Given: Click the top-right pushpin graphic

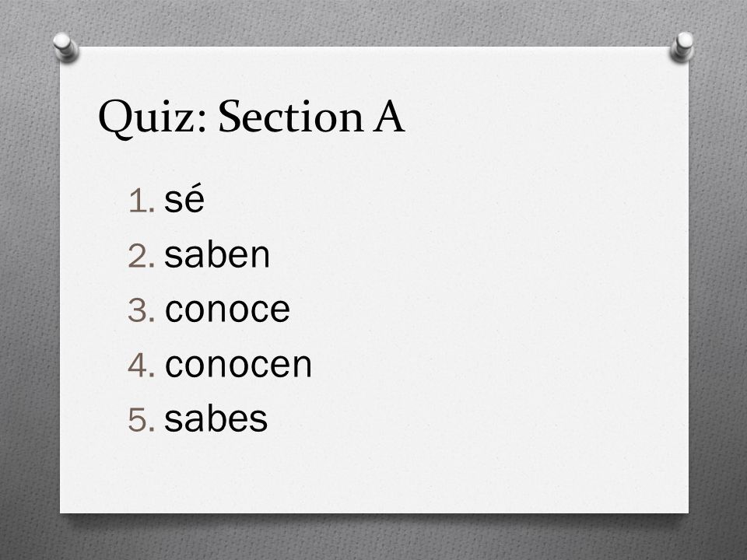Looking at the screenshot, I should point(682,47).
